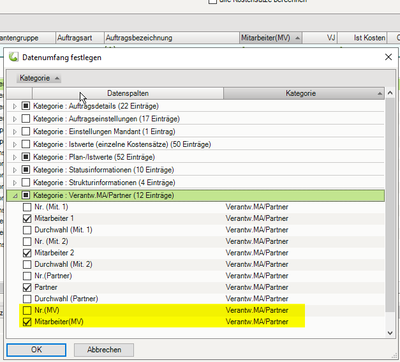The image size is (400, 362).
Task: Tick the Nr. (Mit. 2) checkbox
Action: click(27, 241)
